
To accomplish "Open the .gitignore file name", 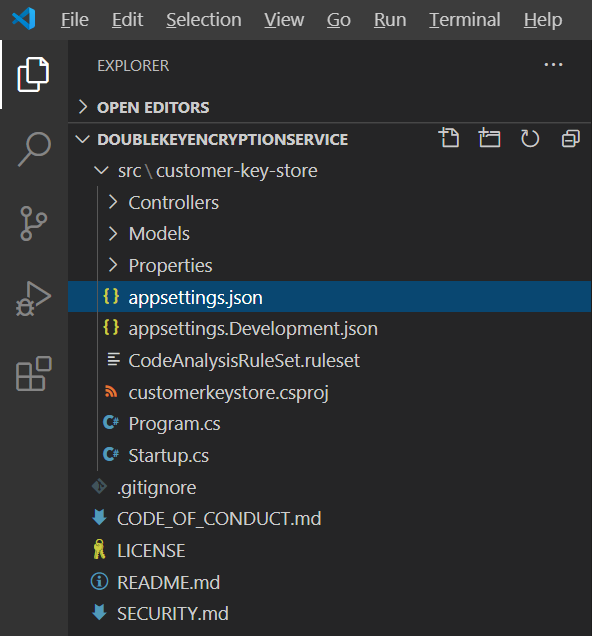I will [x=157, y=487].
